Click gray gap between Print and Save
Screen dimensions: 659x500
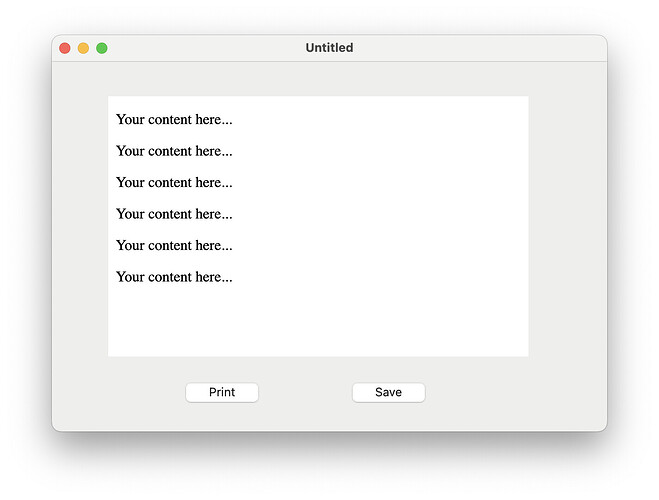click(305, 392)
